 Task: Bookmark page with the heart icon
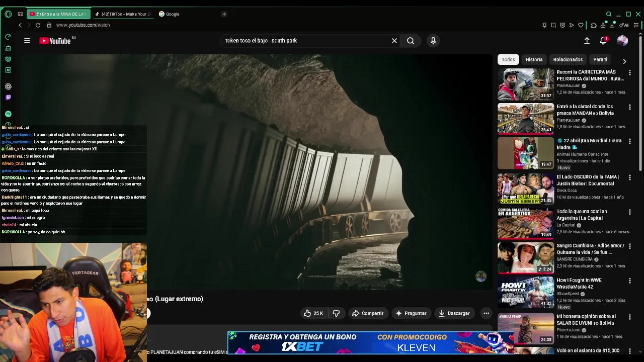(x=581, y=25)
